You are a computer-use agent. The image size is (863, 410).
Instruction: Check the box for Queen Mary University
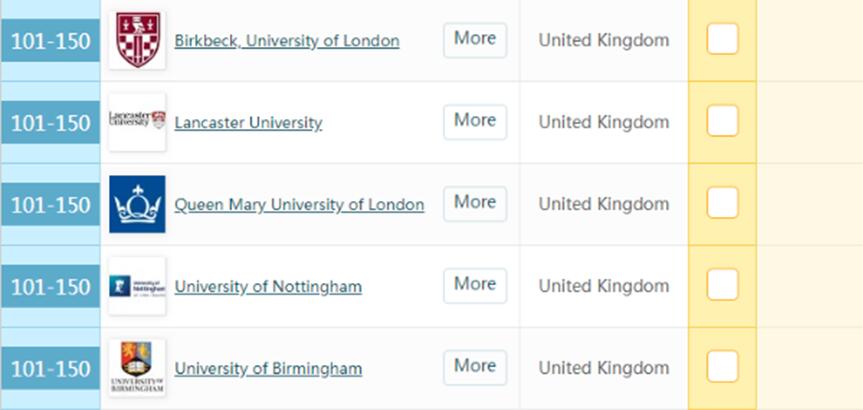722,203
